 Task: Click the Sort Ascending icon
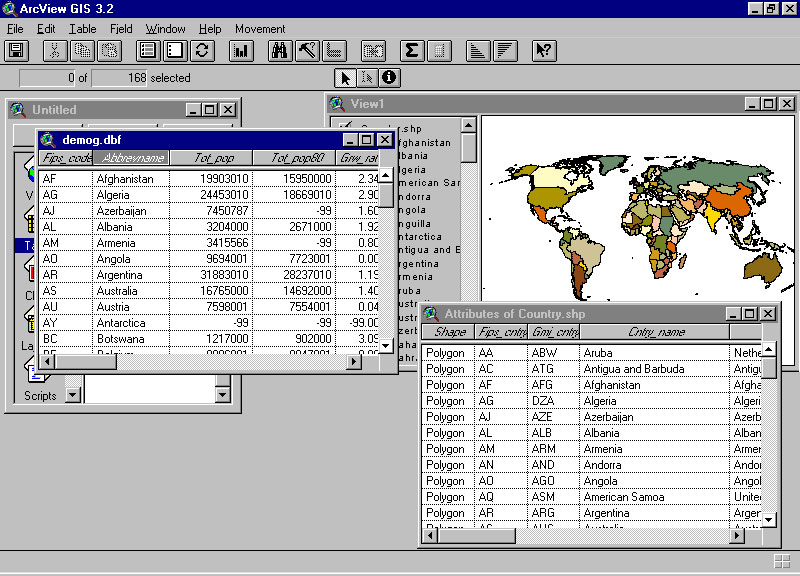[x=479, y=50]
